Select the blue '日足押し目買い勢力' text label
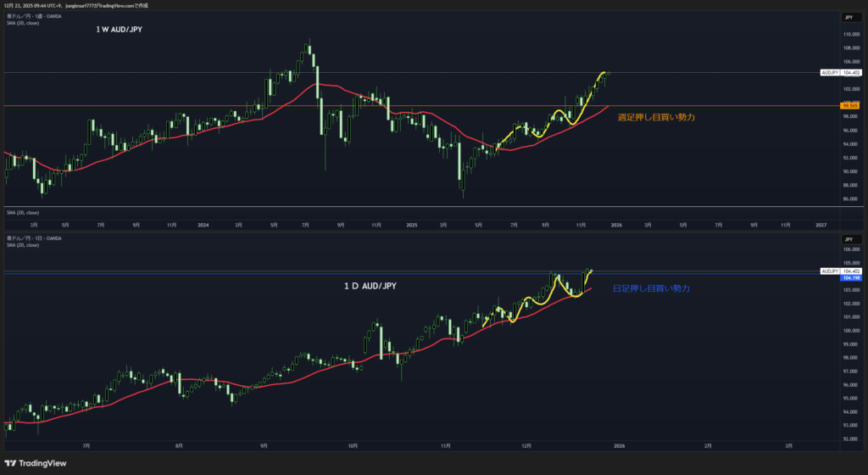868x475 pixels. pos(651,289)
